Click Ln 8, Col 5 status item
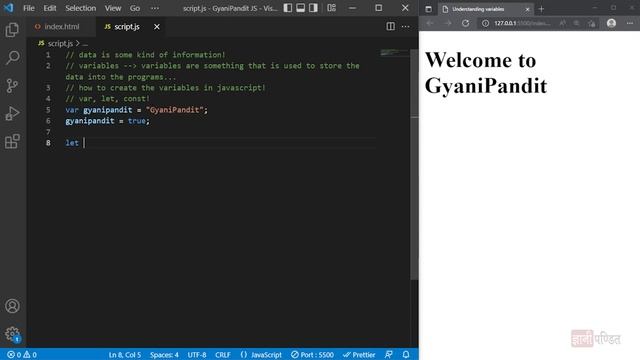 coord(125,355)
